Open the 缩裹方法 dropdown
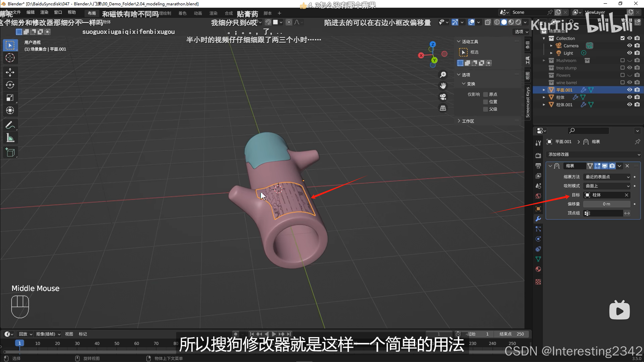The width and height of the screenshot is (644, 362). click(607, 177)
